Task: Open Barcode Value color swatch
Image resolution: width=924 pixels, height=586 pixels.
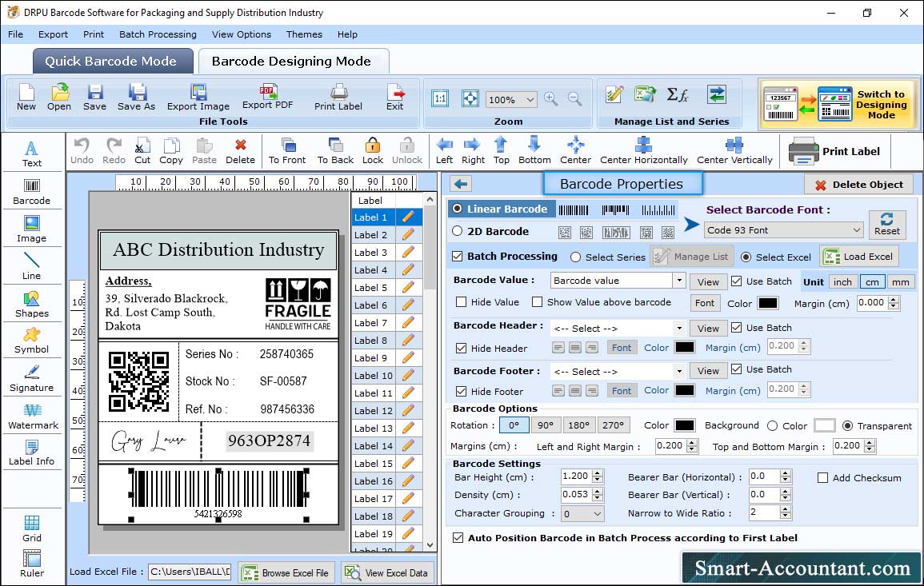Action: 767,303
